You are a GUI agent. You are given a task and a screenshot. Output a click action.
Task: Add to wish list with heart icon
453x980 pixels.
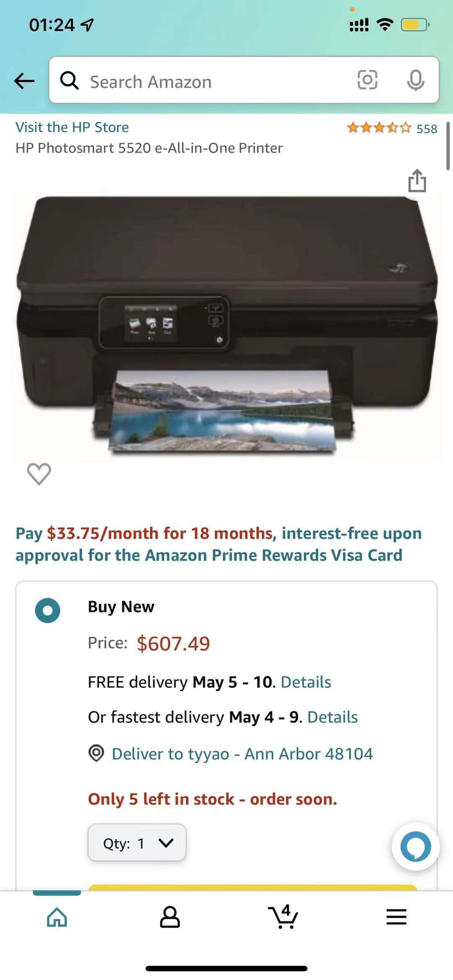coord(39,474)
